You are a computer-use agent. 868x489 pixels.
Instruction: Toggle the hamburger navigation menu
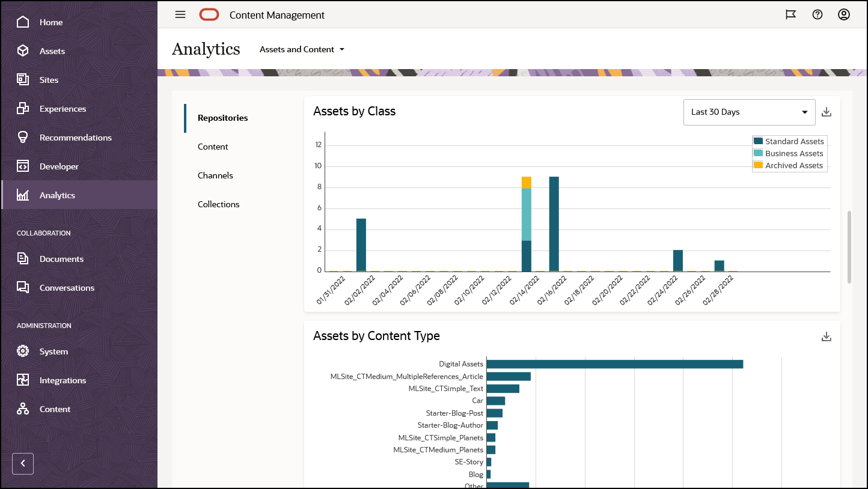[x=180, y=15]
